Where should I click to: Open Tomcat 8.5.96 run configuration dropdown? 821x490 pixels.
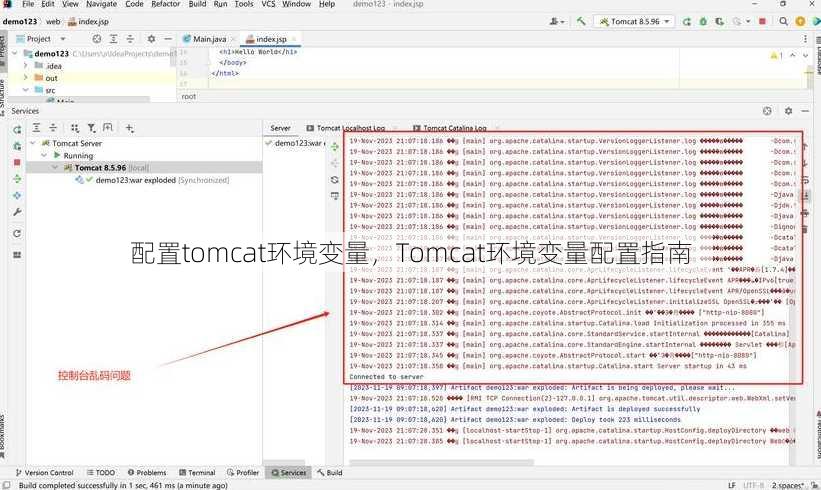click(634, 21)
